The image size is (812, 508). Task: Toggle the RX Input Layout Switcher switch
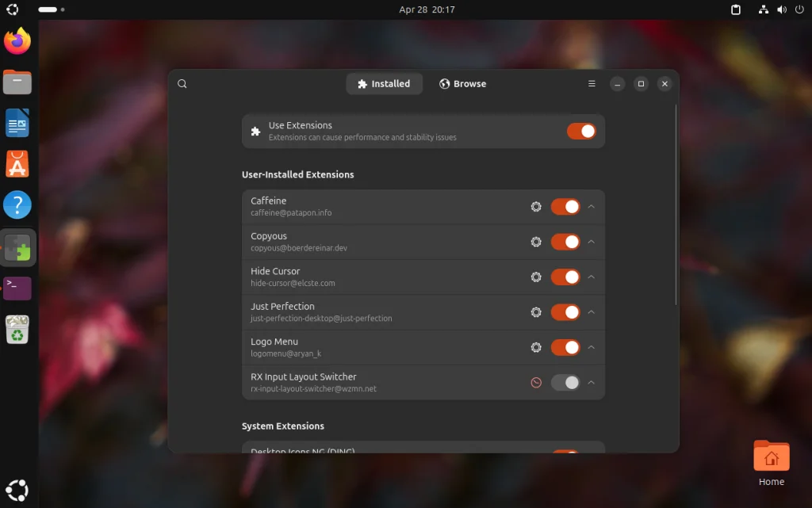[565, 383]
